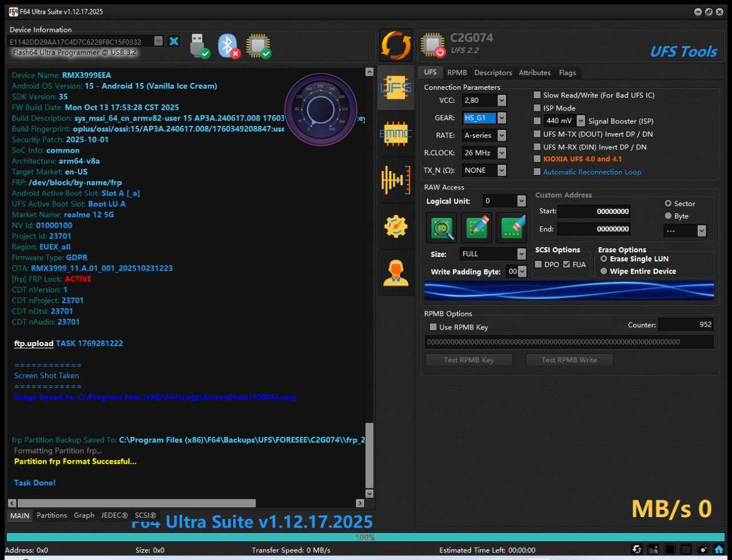Switch to the Flags tab

pyautogui.click(x=567, y=73)
